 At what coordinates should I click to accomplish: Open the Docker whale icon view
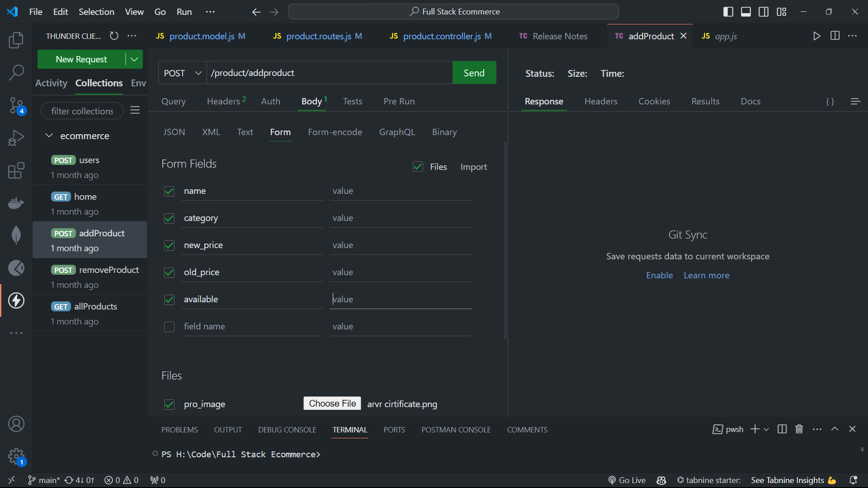[16, 203]
